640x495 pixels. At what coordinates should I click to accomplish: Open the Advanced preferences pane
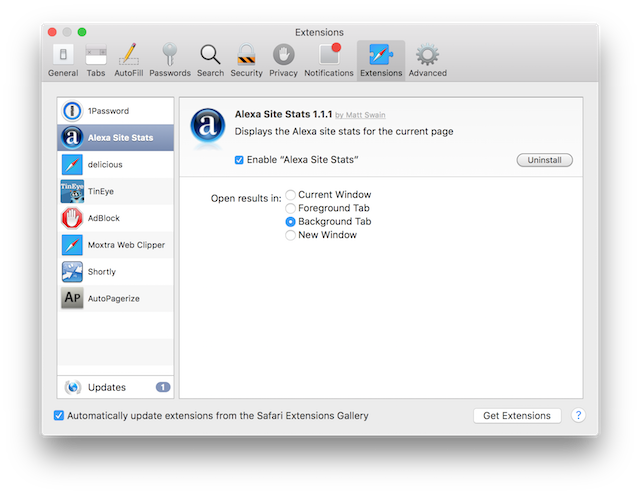[427, 59]
